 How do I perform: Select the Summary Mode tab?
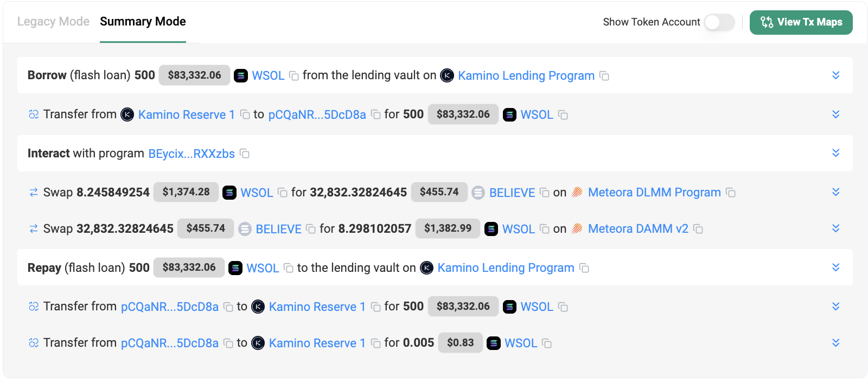143,22
